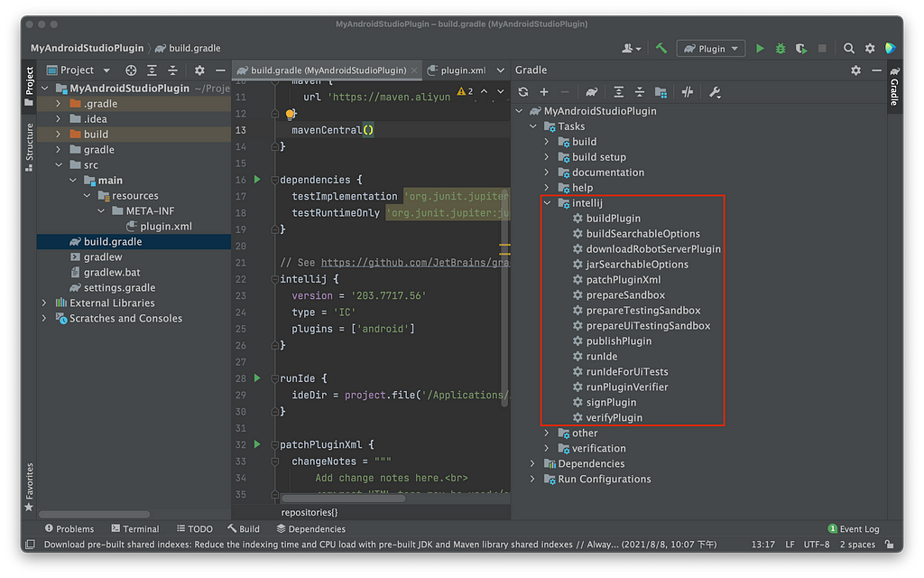Viewport: 924px width, 578px height.
Task: Expand all nodes in the Gradle toolbar
Action: (618, 92)
